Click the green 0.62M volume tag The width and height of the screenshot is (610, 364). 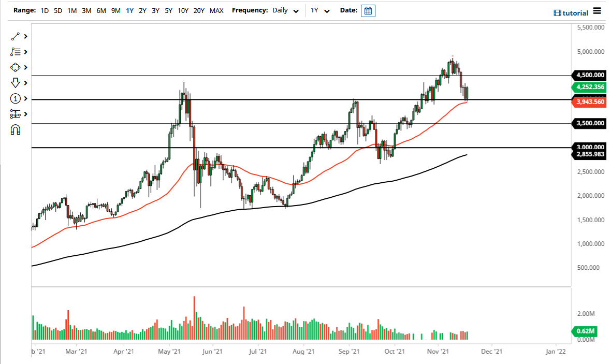584,331
